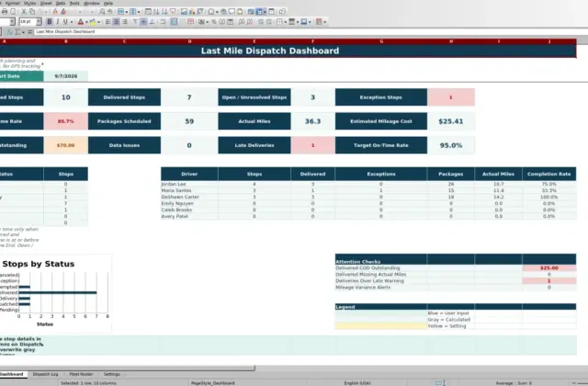Toggle Center Horizontally alignment
588x386 pixels.
click(x=117, y=22)
